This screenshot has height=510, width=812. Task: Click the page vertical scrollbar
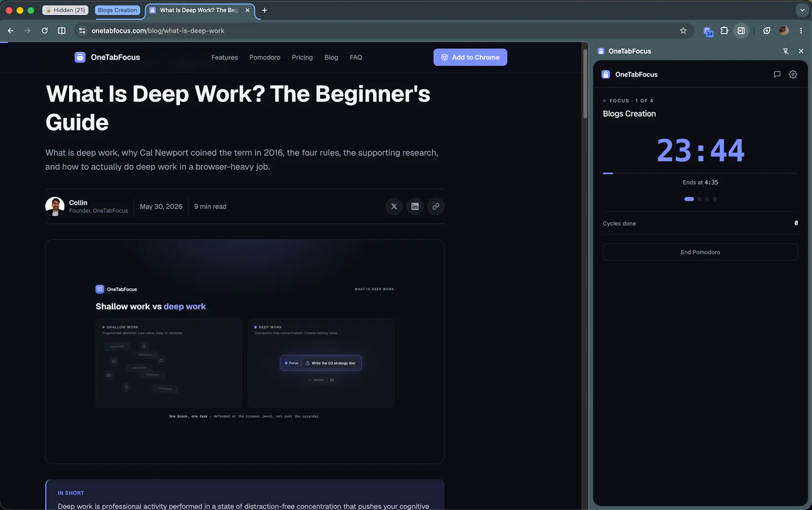pyautogui.click(x=585, y=84)
